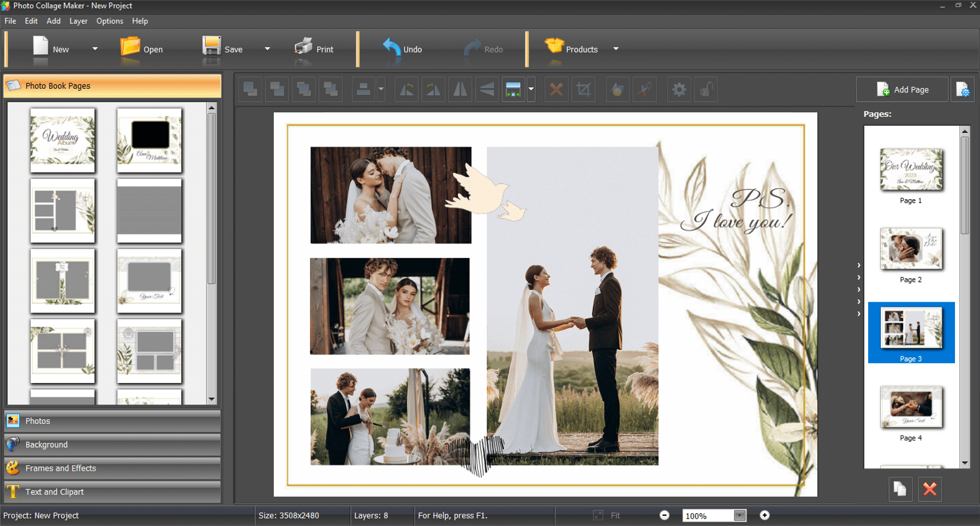Viewport: 980px width, 526px height.
Task: Open the zoom percentage selector
Action: [x=739, y=515]
